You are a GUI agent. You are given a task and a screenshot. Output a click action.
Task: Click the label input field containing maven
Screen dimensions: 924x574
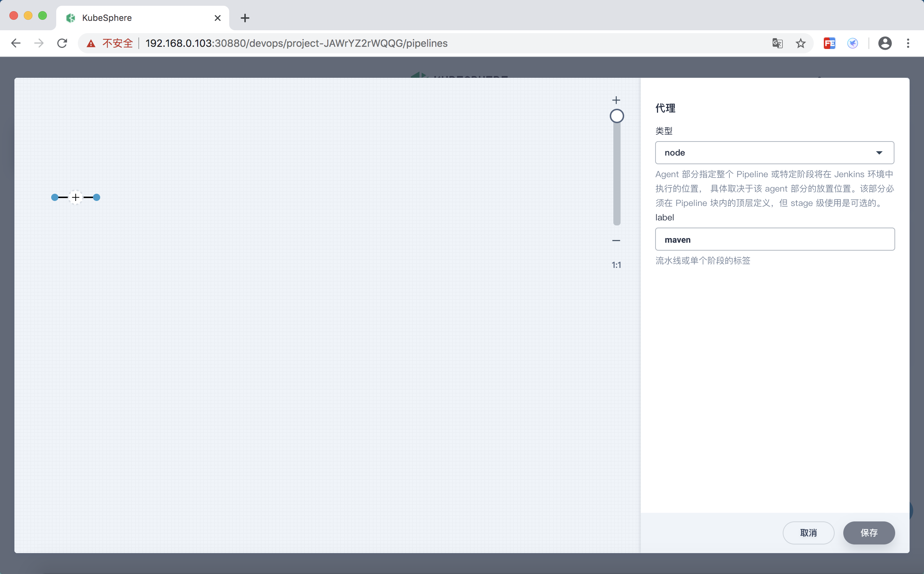[x=774, y=239]
